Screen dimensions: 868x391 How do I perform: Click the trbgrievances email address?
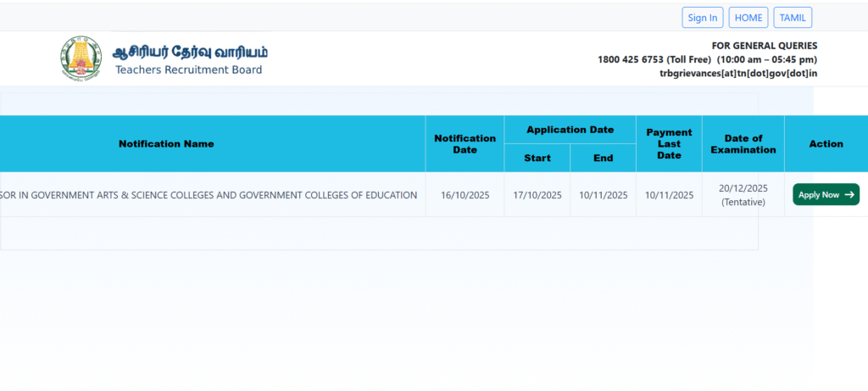[737, 74]
